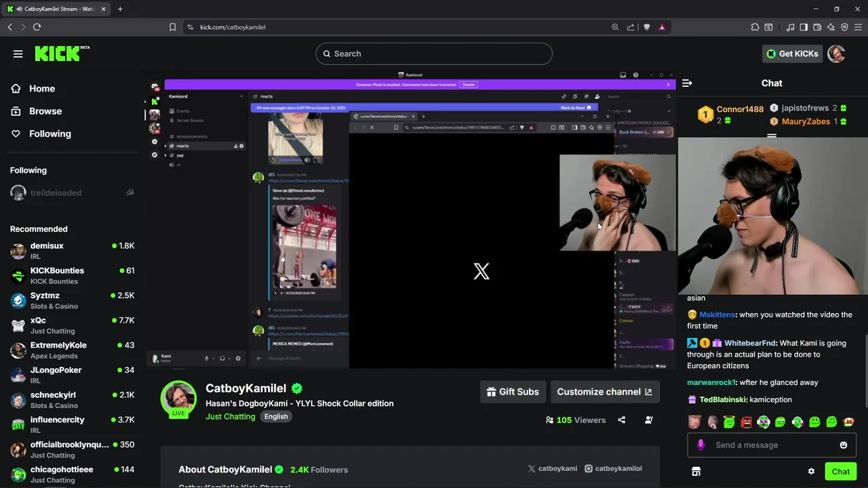Click WhitebearFnd username in chat
The height and width of the screenshot is (488, 868).
point(749,343)
